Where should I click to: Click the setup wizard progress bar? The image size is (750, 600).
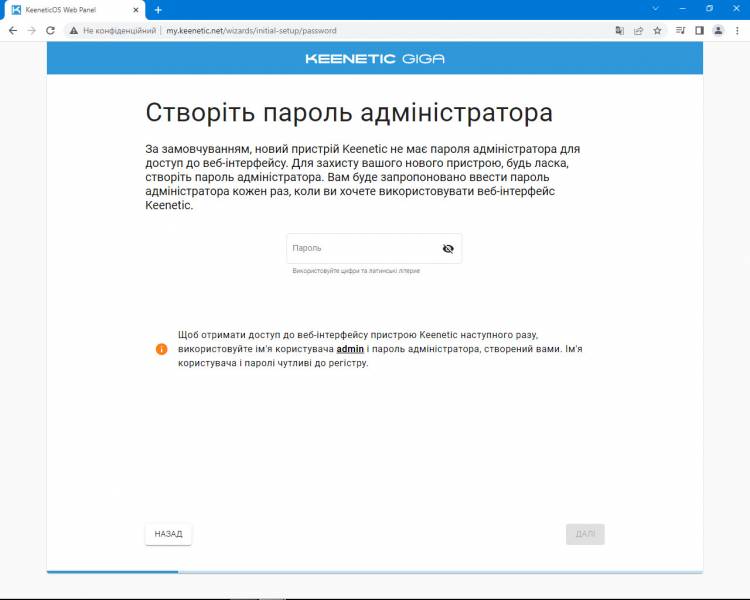[375, 572]
